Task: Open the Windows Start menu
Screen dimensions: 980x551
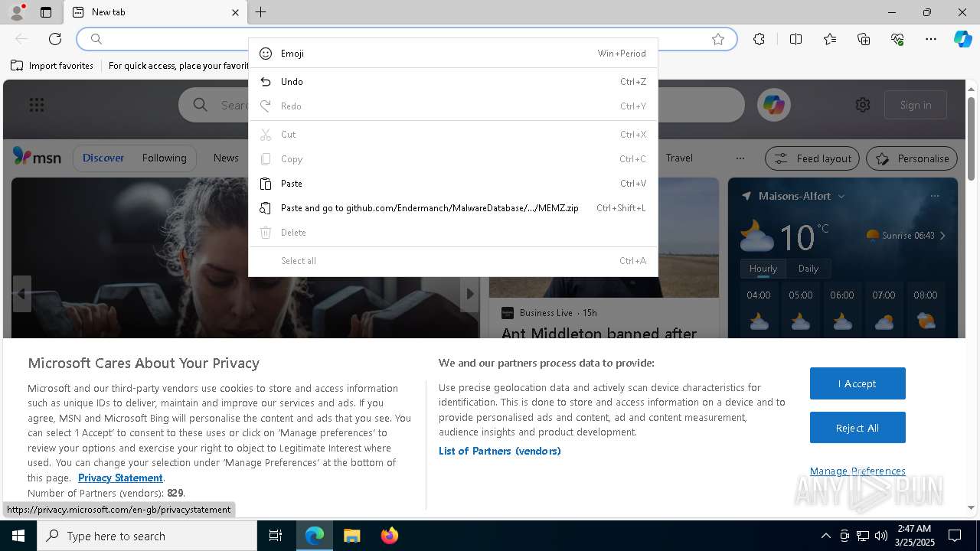Action: pyautogui.click(x=18, y=536)
